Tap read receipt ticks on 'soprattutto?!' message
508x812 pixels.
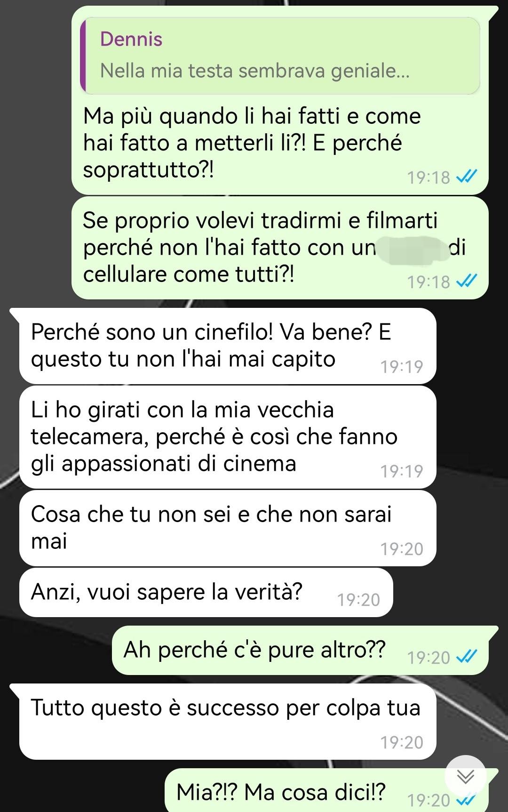click(467, 177)
